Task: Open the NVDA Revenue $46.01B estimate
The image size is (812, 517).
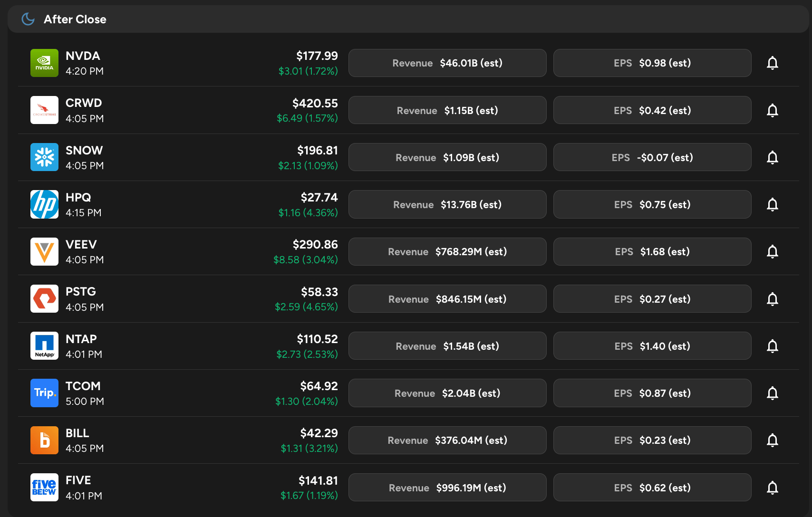Action: (x=447, y=63)
